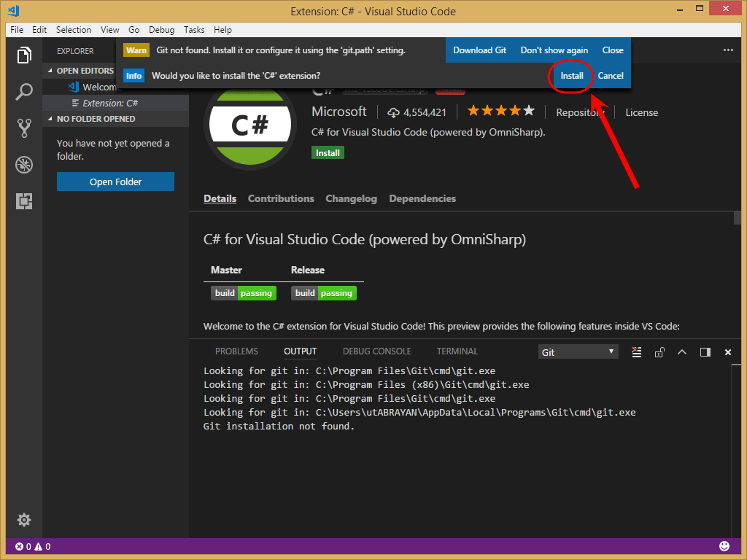
Task: Open the Selection menu
Action: click(x=74, y=29)
